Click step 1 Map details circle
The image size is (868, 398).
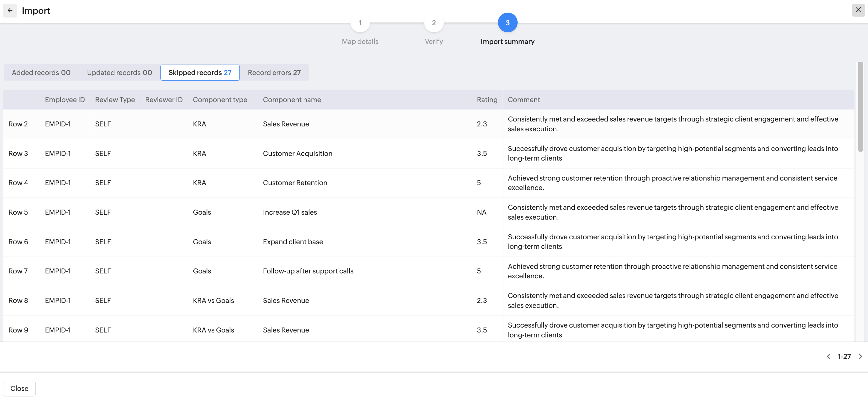[360, 22]
